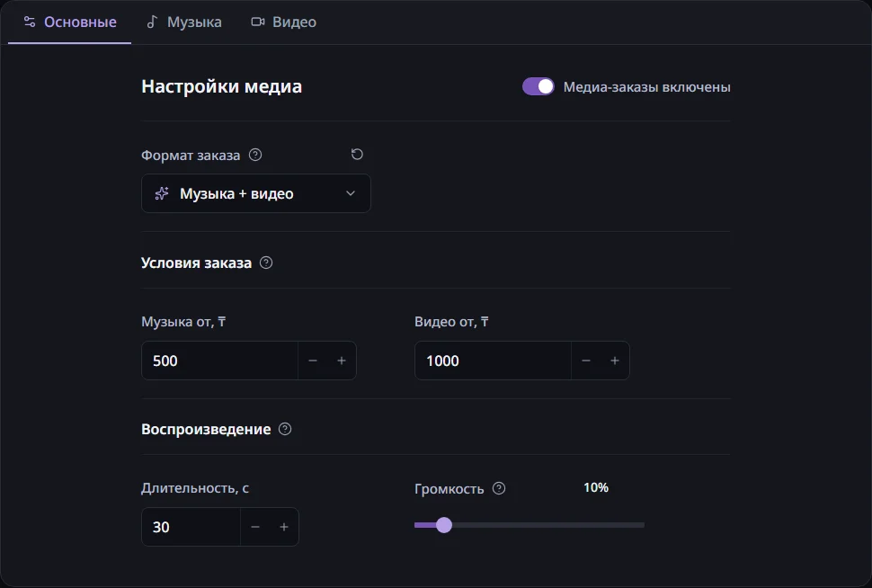872x588 pixels.
Task: Open the Музыка tab
Action: tap(183, 22)
